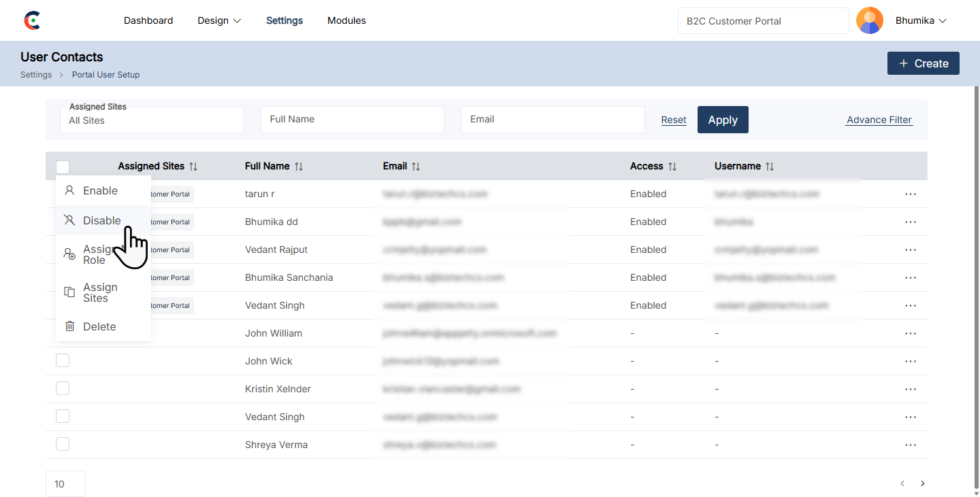Image resolution: width=980 pixels, height=497 pixels.
Task: Click the app logo icon
Action: [x=32, y=20]
